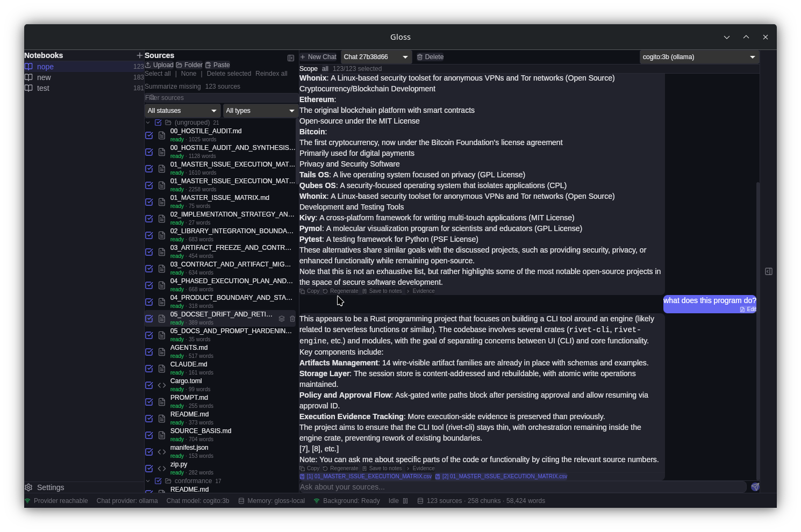Delete the current chat

coord(430,57)
